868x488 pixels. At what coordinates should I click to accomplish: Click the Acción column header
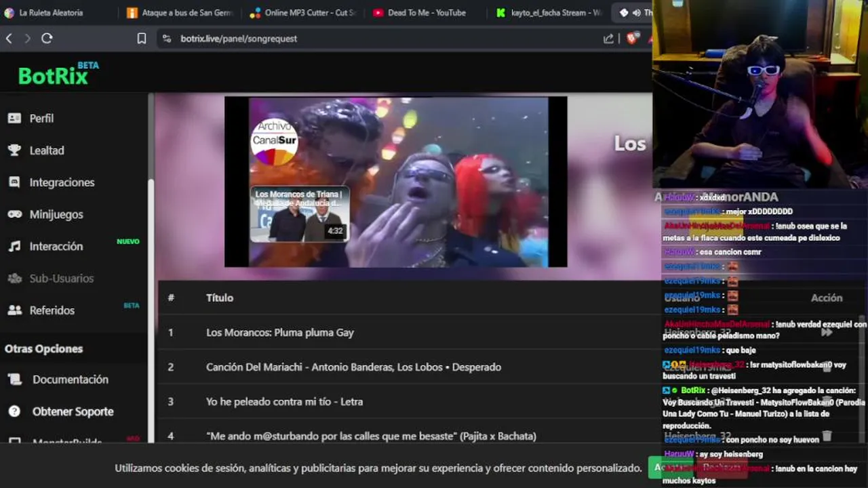click(x=827, y=298)
